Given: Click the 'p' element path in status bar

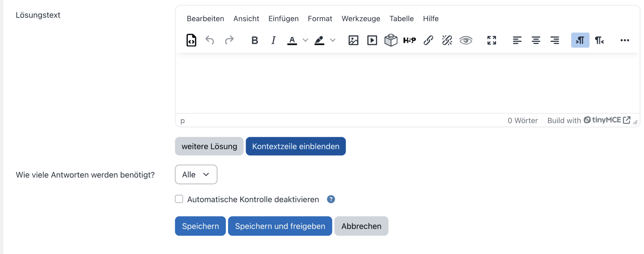Looking at the screenshot, I should 182,121.
